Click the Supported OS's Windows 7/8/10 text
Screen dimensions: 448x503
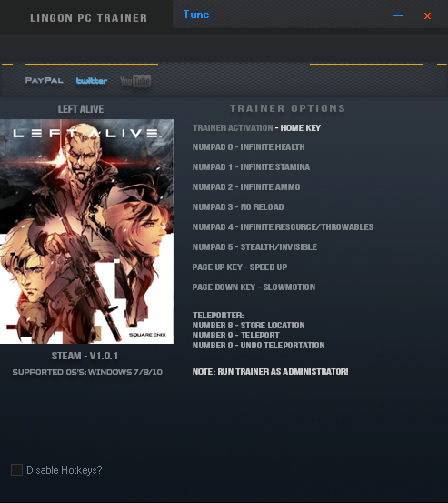pos(87,372)
